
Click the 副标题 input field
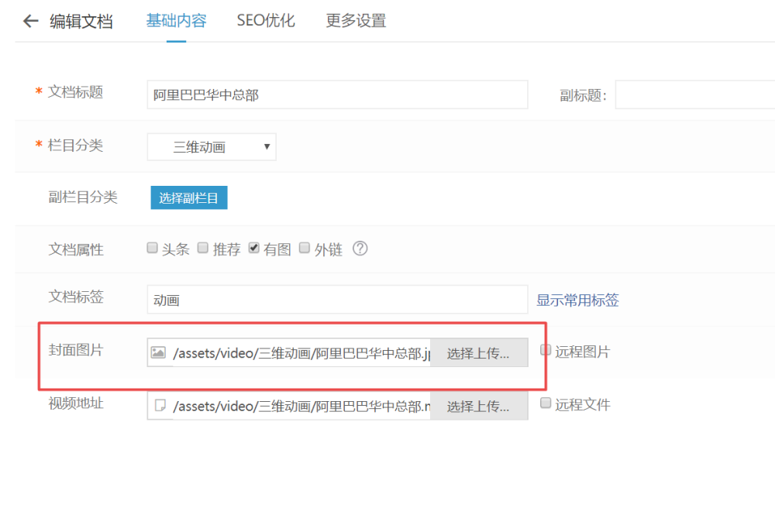click(695, 94)
